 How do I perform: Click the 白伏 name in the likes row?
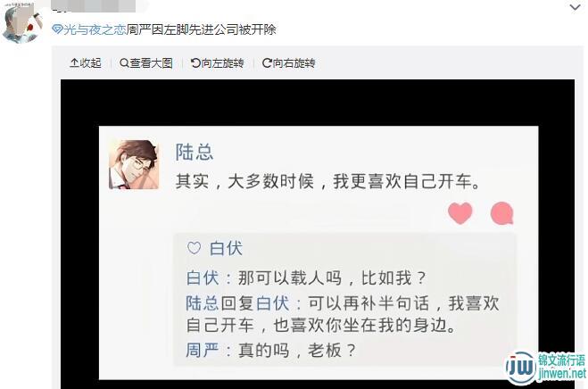click(x=226, y=248)
